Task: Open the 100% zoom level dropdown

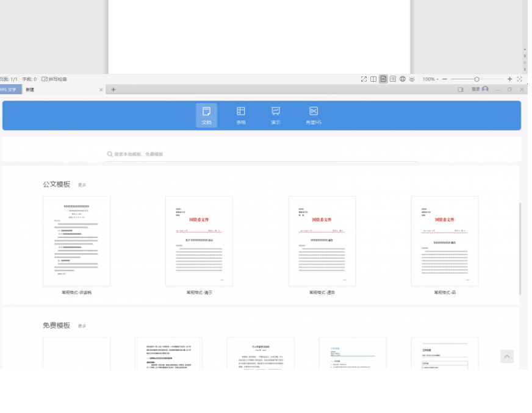Action: tap(430, 79)
